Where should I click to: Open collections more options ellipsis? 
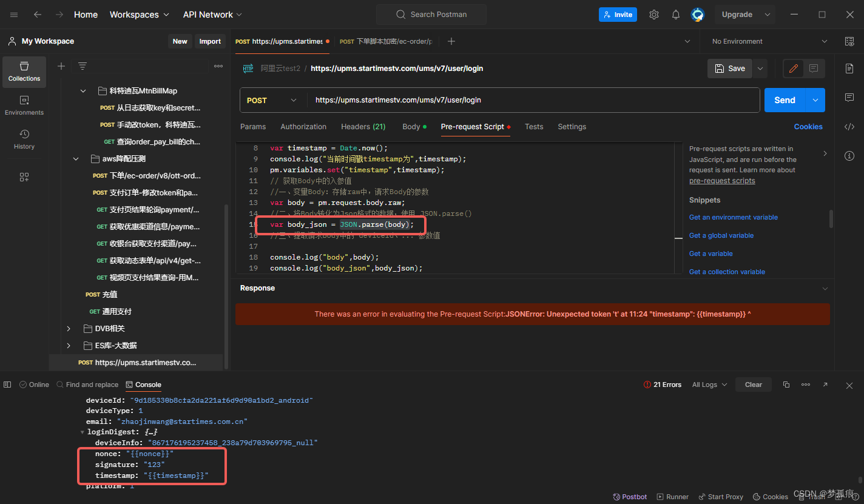pyautogui.click(x=218, y=66)
